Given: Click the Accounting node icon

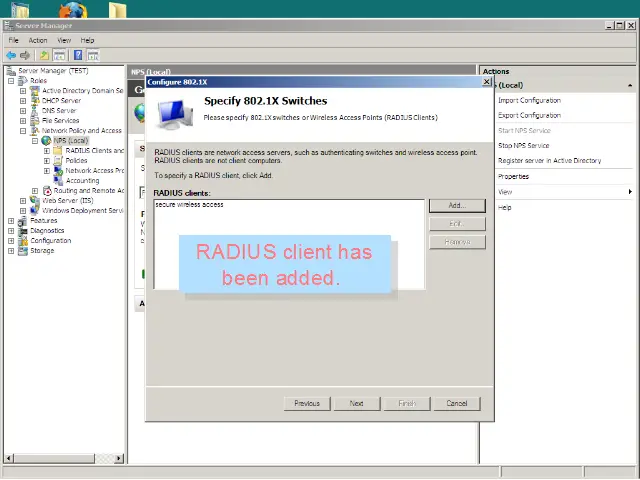Looking at the screenshot, I should pyautogui.click(x=58, y=180).
